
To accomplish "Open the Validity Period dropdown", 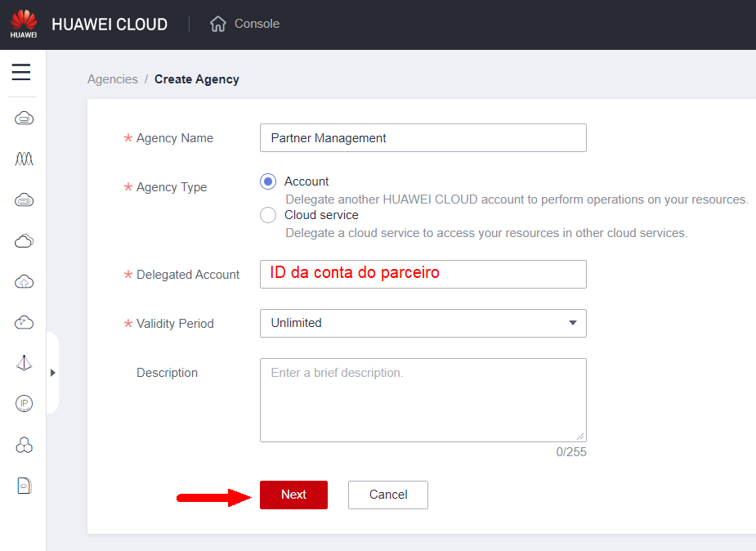I will [x=423, y=323].
